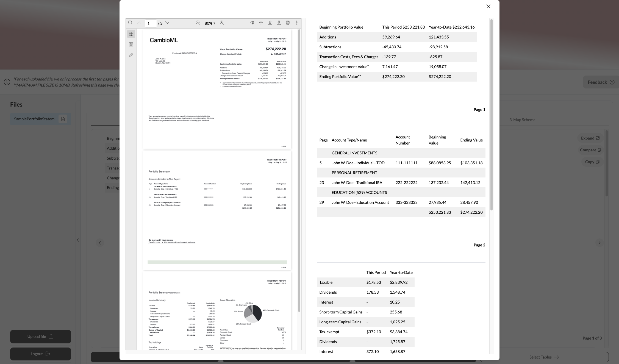Close the comparison modal dialog
The width and height of the screenshot is (619, 364).
point(488,6)
